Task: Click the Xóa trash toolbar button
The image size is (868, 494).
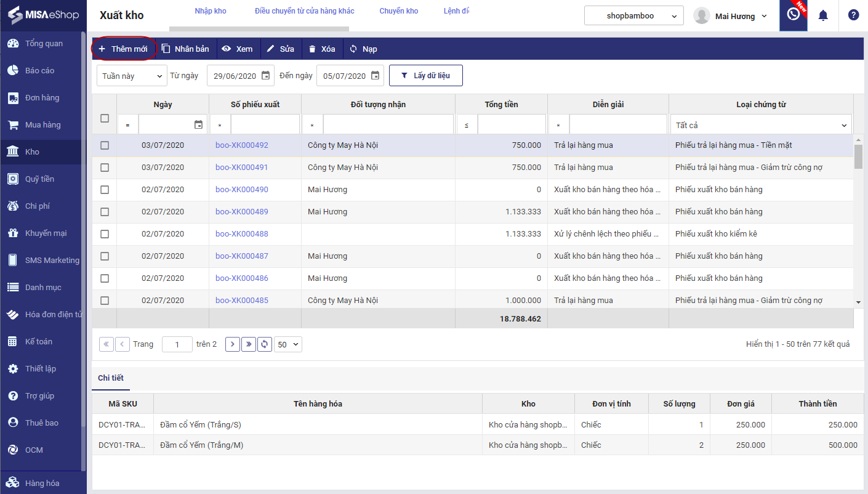Action: (321, 49)
